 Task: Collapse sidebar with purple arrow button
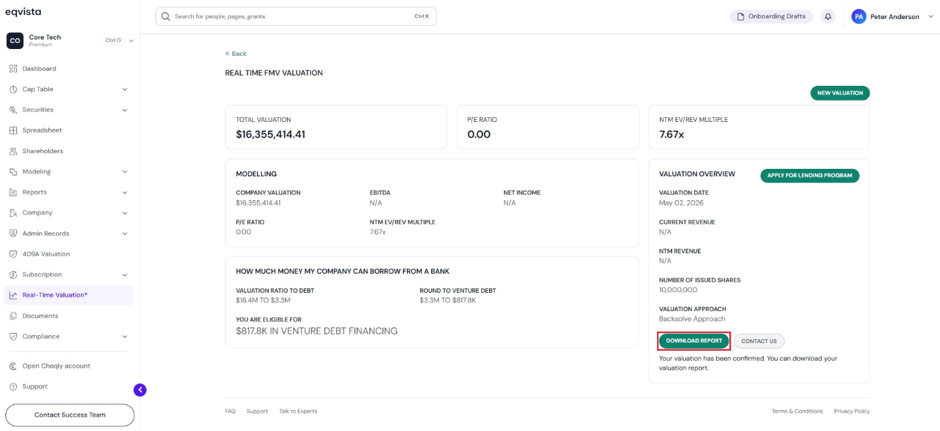tap(140, 390)
